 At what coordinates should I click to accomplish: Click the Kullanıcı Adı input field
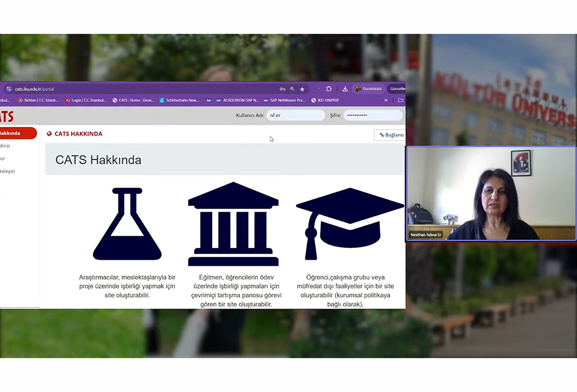click(x=295, y=115)
